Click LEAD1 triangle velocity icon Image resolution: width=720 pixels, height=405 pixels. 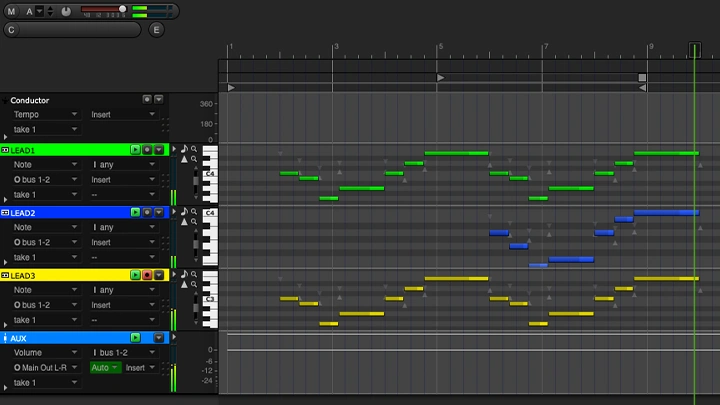pyautogui.click(x=184, y=159)
